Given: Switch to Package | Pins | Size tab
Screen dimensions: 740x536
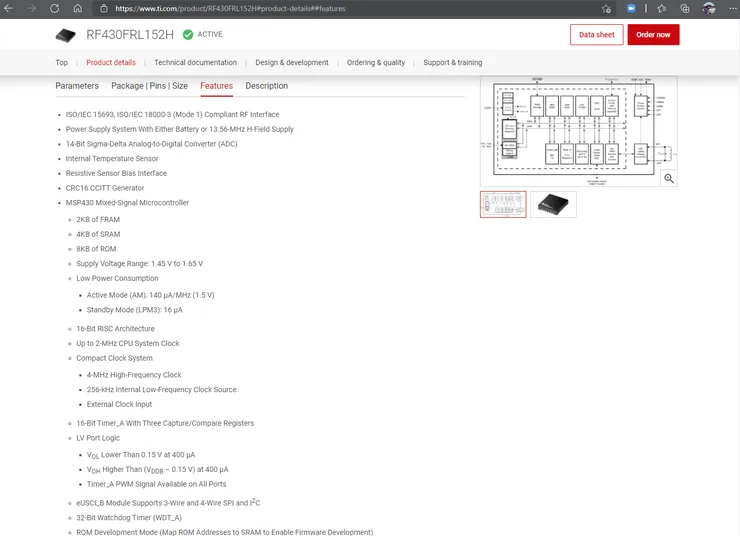Looking at the screenshot, I should [x=150, y=86].
